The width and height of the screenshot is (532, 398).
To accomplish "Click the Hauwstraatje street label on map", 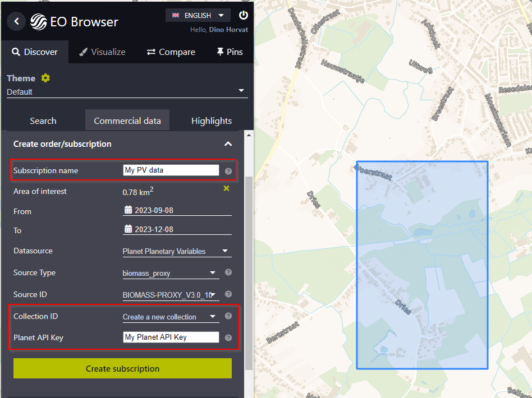I will point(343,71).
